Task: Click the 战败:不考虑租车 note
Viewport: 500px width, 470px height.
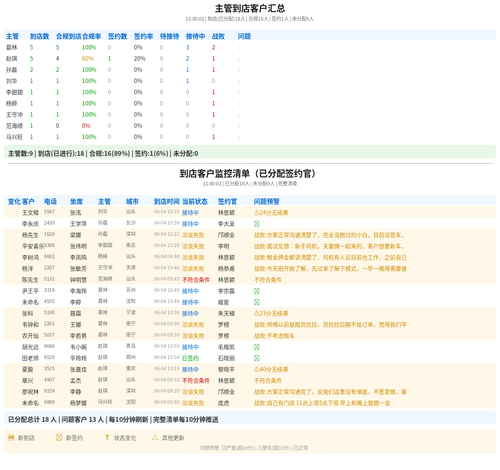Action: point(274,336)
